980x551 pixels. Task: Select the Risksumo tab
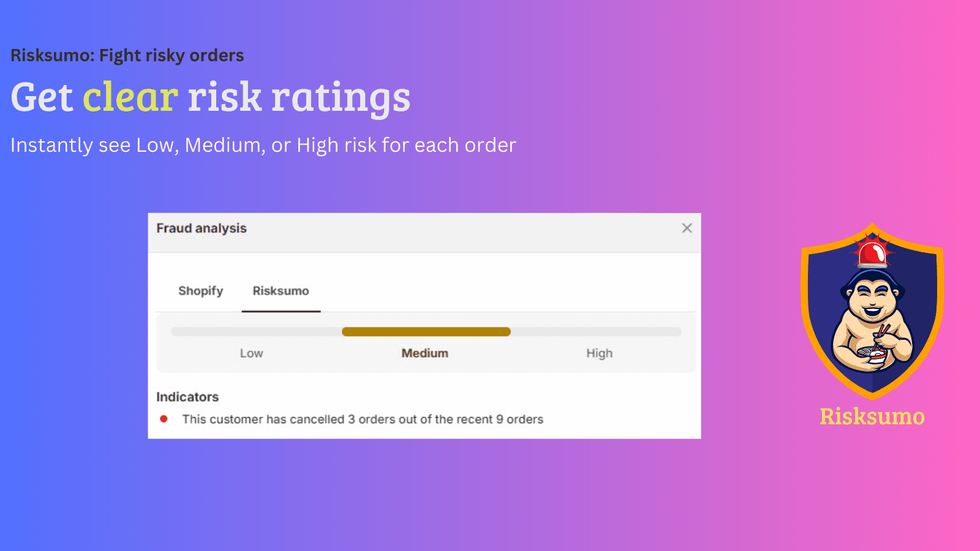tap(281, 291)
